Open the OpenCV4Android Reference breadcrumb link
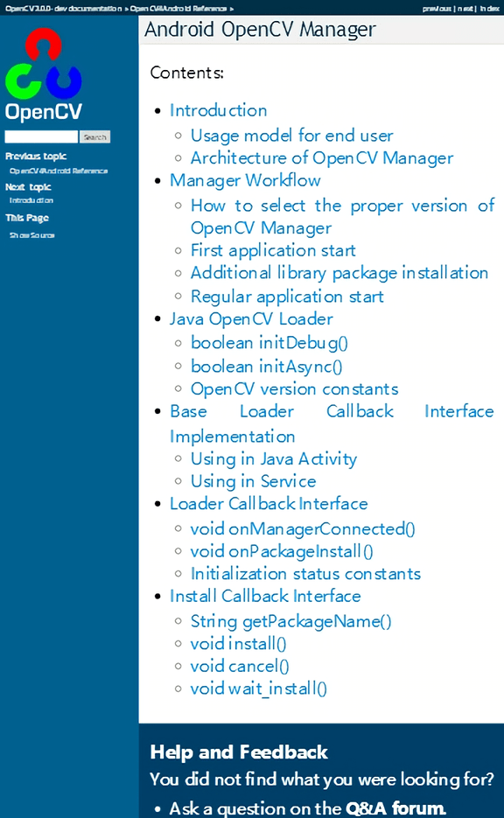504x818 pixels. [178, 9]
